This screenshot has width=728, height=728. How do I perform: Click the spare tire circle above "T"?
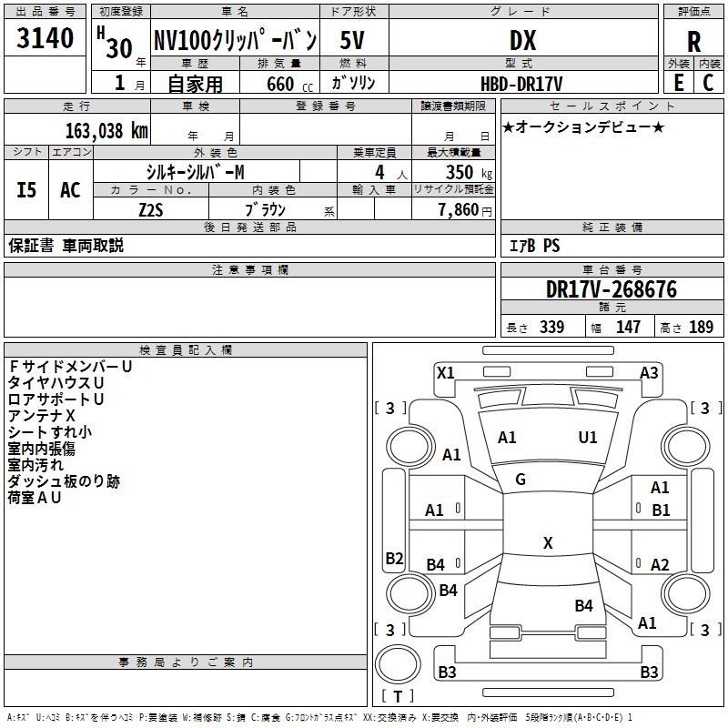click(x=398, y=663)
